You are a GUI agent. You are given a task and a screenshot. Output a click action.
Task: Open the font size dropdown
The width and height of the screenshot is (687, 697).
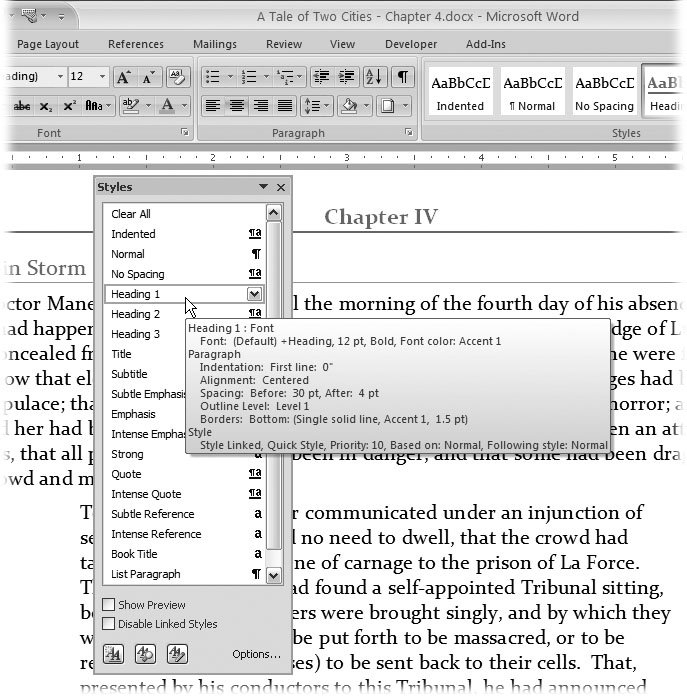click(x=102, y=76)
